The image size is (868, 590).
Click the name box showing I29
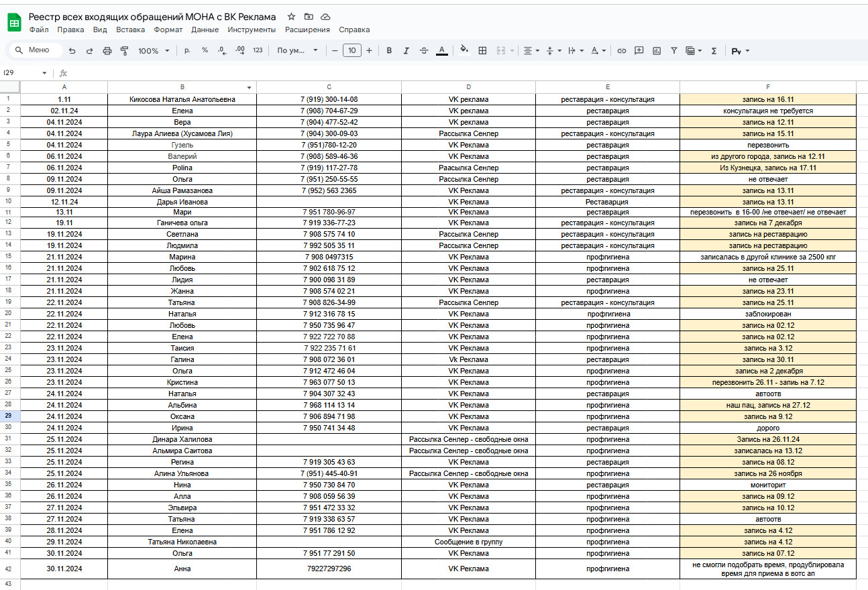[x=23, y=72]
